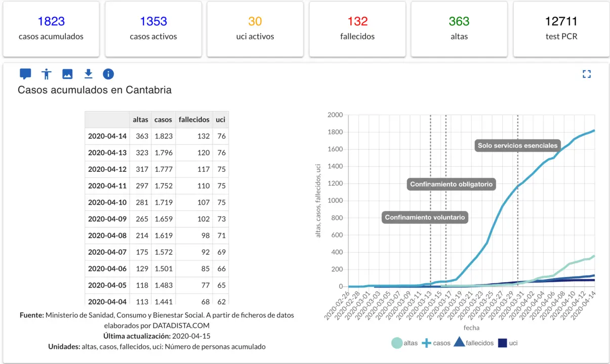Click the casos cross marker in the legend
This screenshot has width=610, height=364.
(428, 342)
